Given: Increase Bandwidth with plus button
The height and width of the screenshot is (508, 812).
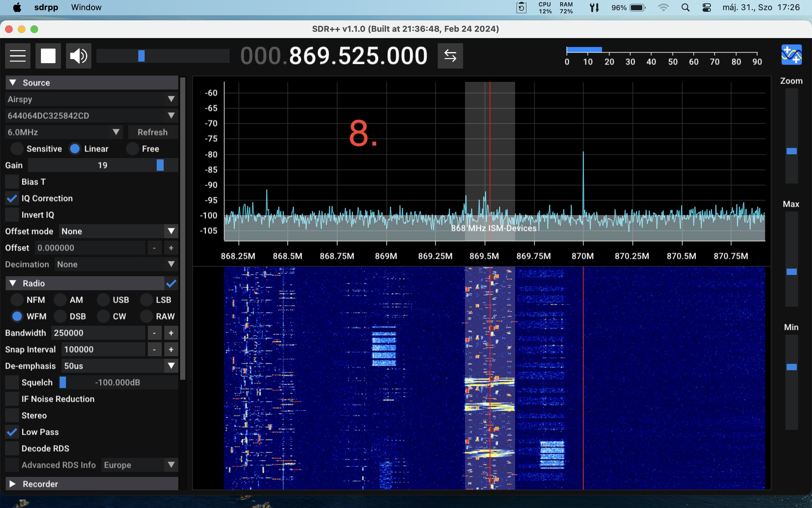Looking at the screenshot, I should pos(171,333).
